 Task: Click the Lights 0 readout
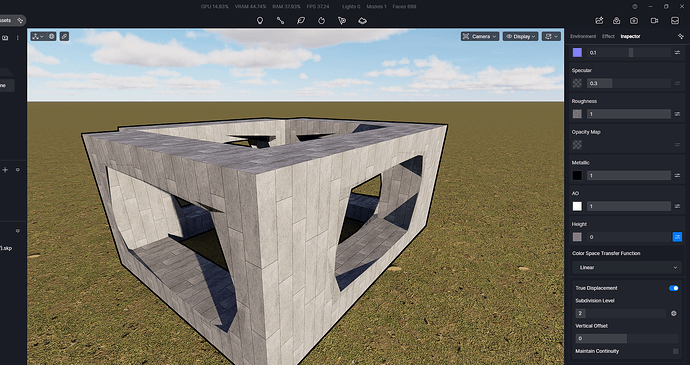tap(351, 7)
